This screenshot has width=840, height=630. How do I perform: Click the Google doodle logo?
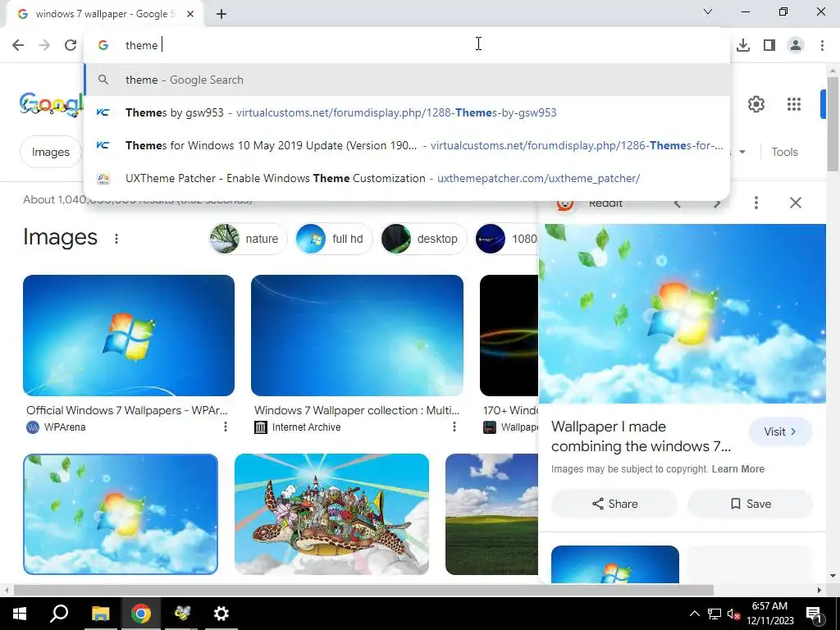(51, 104)
